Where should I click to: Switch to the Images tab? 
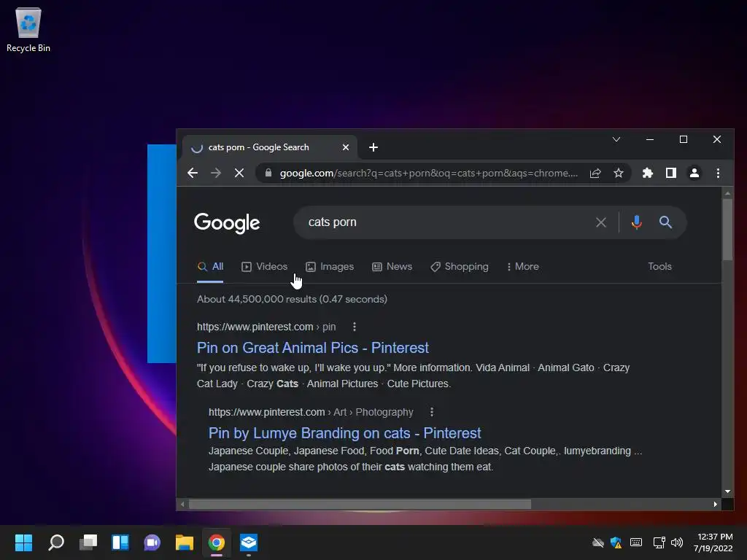click(330, 266)
